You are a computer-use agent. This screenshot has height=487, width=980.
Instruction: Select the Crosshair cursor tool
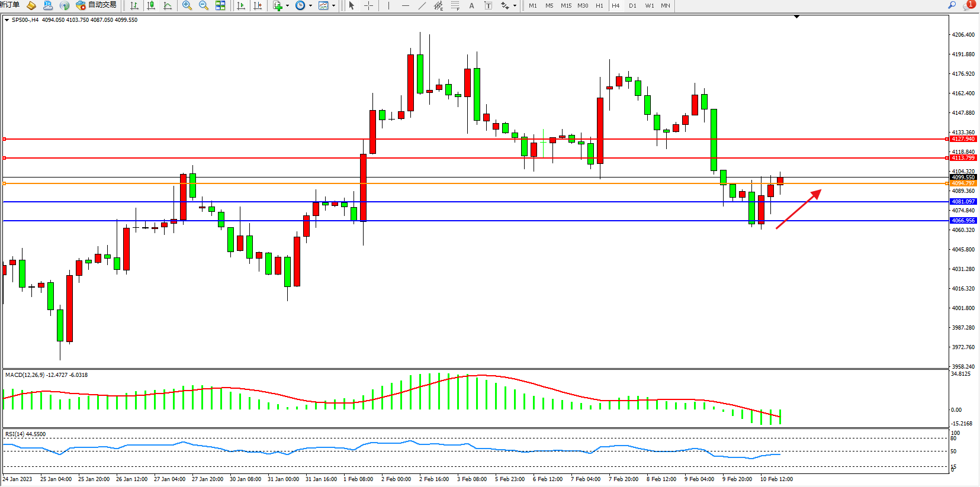coord(368,5)
